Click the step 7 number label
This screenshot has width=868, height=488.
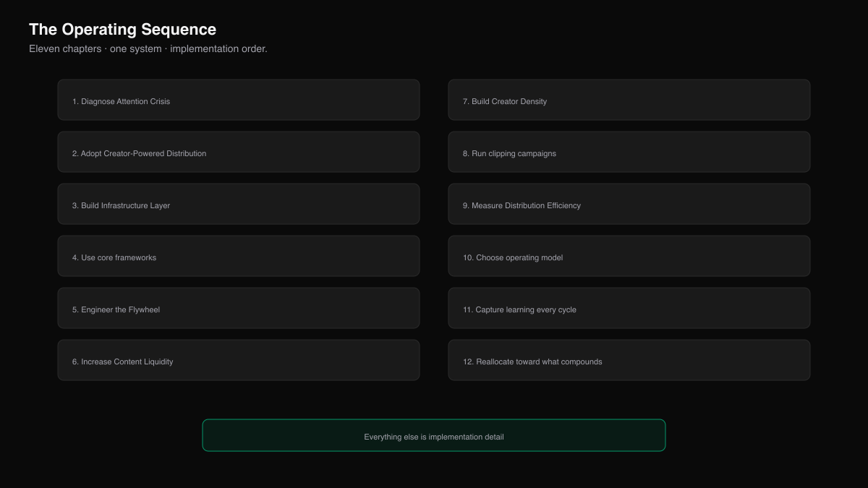466,101
